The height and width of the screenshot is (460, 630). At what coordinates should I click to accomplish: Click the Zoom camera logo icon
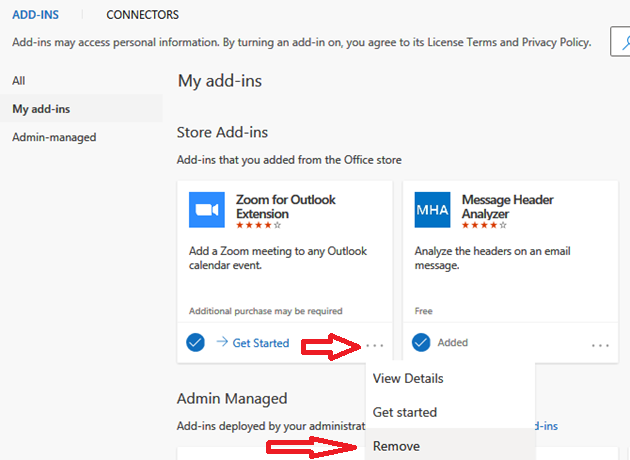click(x=207, y=210)
